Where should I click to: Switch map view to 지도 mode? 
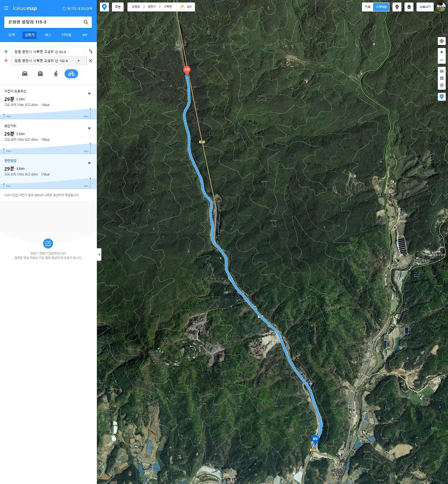[x=367, y=7]
